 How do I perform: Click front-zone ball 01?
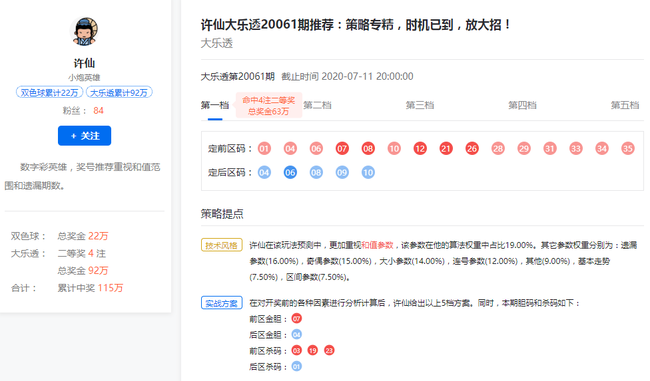pyautogui.click(x=264, y=148)
